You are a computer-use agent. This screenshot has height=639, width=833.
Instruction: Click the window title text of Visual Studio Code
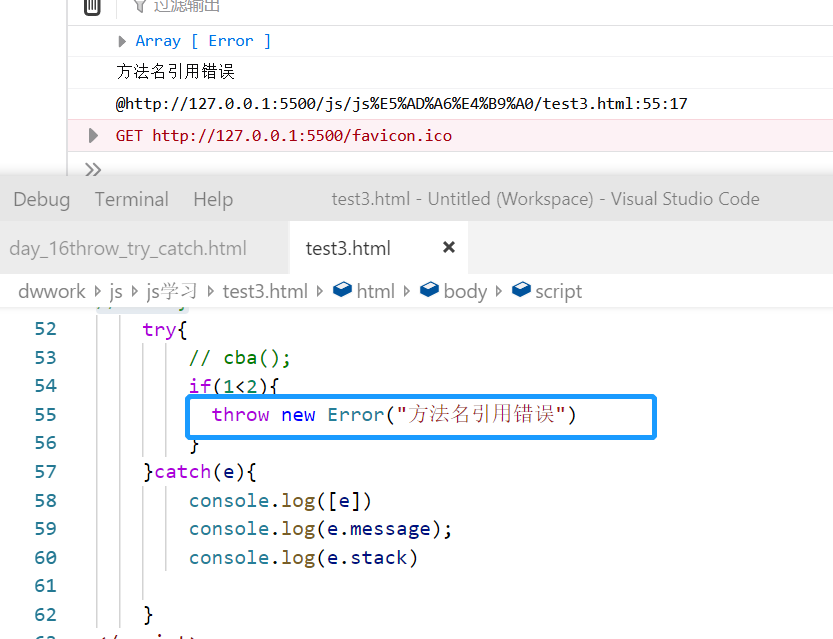(546, 199)
